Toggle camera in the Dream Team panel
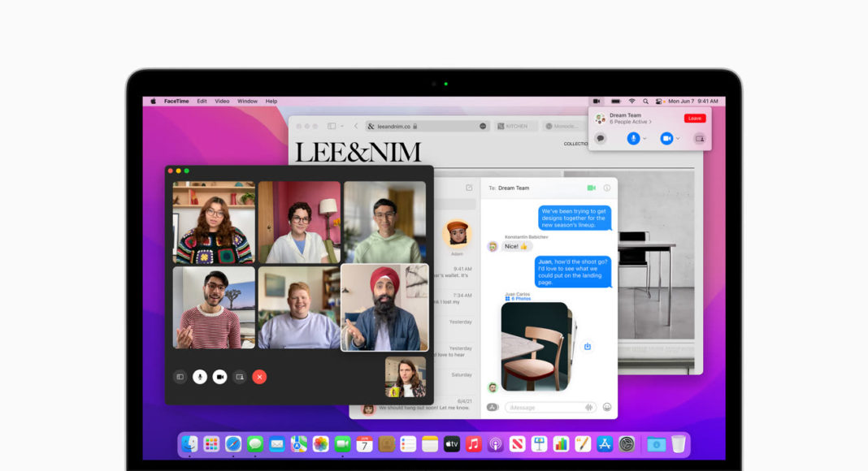The width and height of the screenshot is (868, 471). pos(666,139)
